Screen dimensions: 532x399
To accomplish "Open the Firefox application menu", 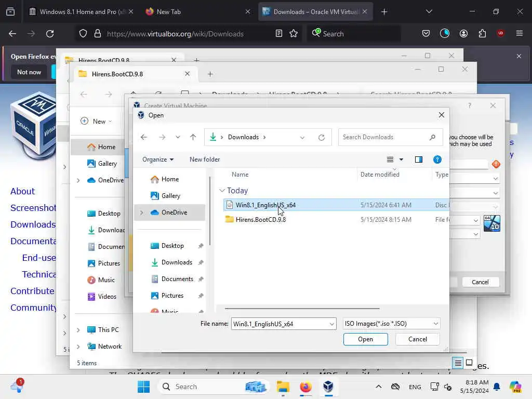I will (x=519, y=34).
